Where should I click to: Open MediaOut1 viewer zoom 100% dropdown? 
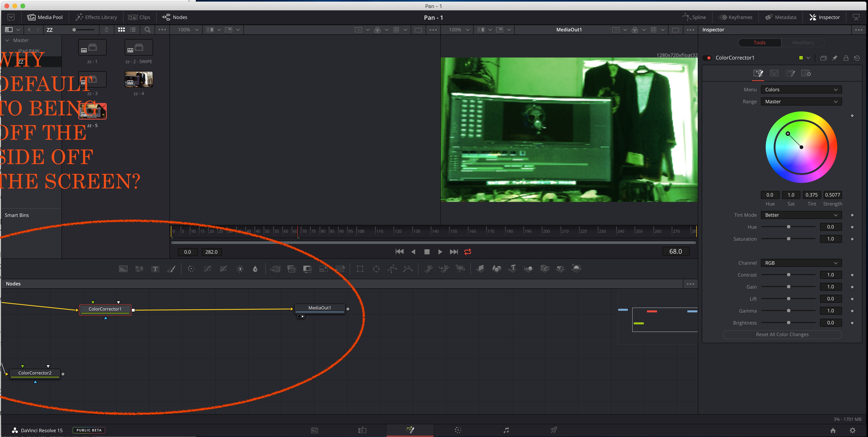pyautogui.click(x=459, y=30)
